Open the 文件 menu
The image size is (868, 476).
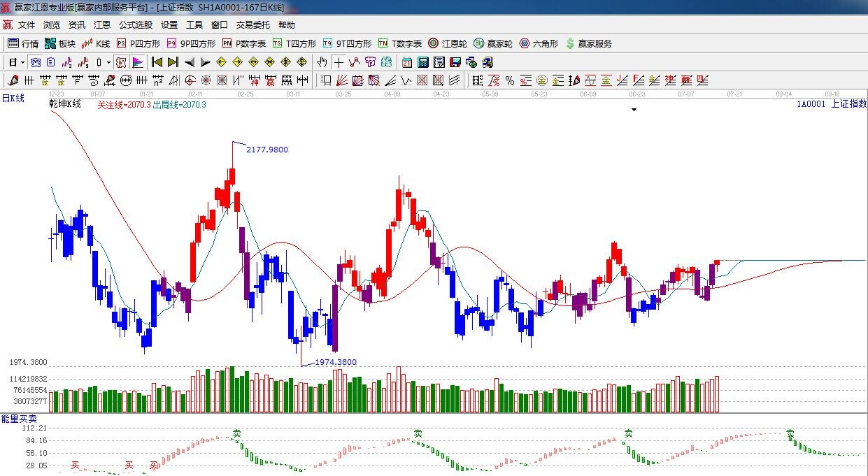[27, 24]
